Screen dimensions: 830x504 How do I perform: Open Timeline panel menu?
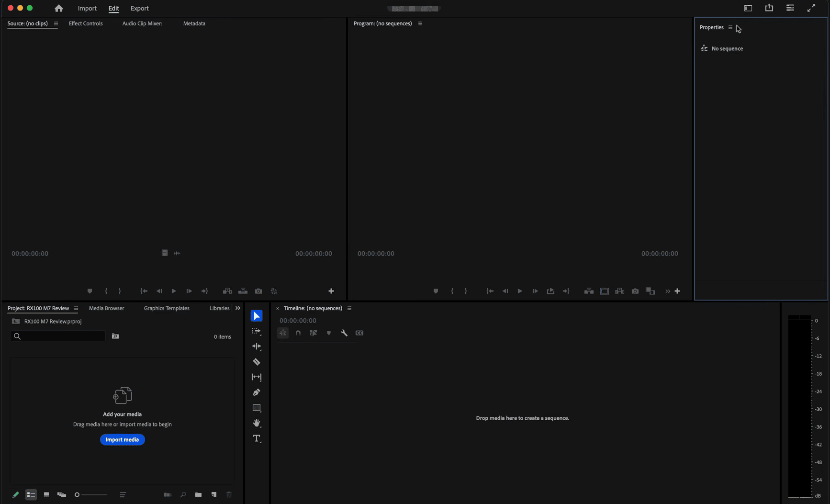(349, 308)
